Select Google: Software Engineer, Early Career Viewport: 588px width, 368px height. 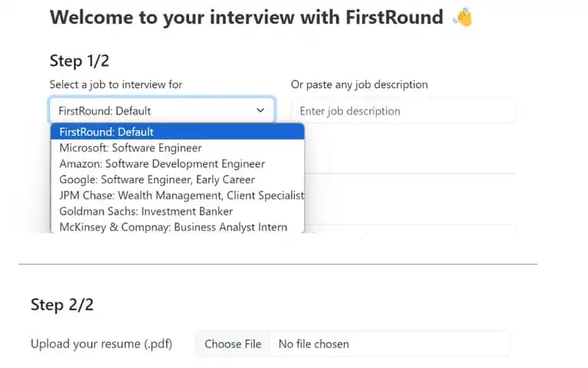pos(178,179)
